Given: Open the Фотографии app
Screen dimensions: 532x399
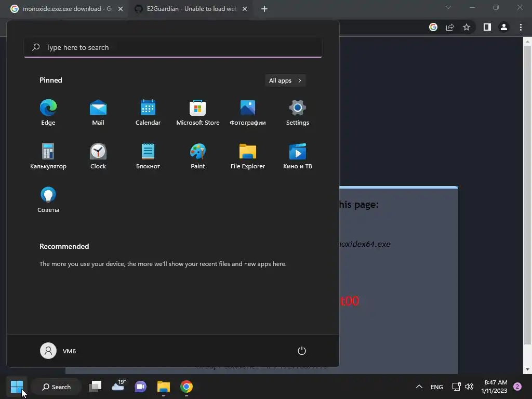Looking at the screenshot, I should coord(248,113).
